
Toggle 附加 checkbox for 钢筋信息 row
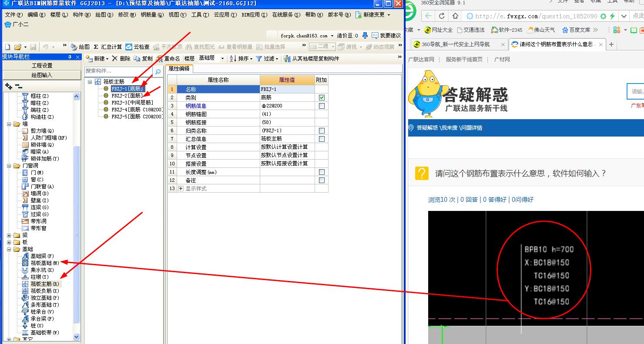[322, 106]
